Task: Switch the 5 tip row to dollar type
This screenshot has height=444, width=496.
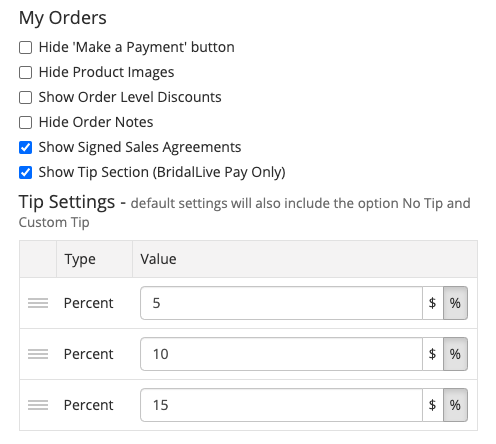Action: [433, 303]
